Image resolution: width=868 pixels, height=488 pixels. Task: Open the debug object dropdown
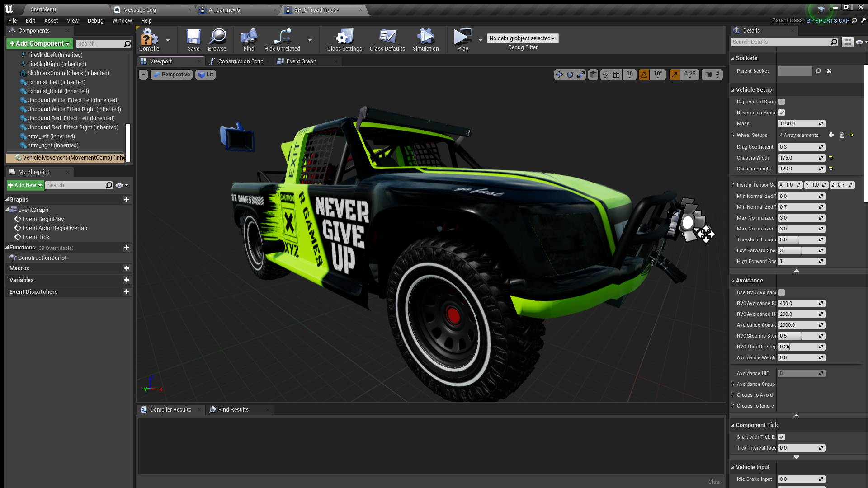click(x=522, y=38)
